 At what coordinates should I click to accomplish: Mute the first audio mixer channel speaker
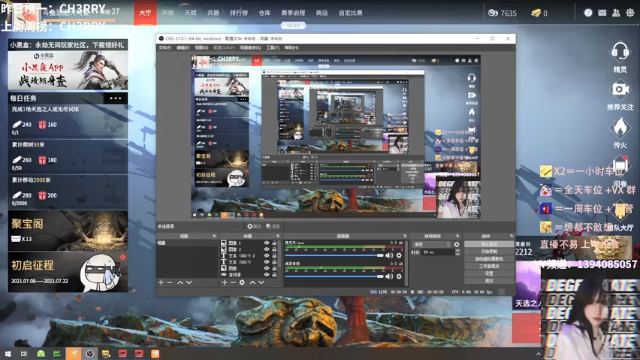pyautogui.click(x=389, y=256)
